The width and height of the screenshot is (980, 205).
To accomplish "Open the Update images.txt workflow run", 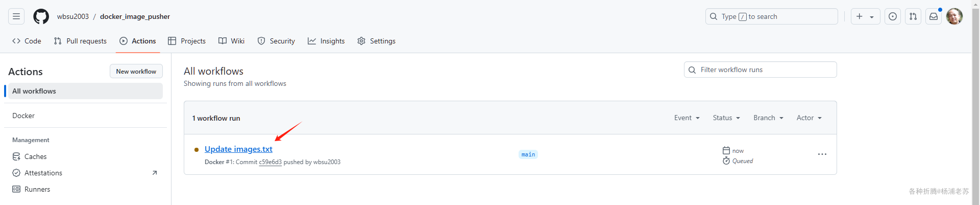I will pyautogui.click(x=238, y=149).
